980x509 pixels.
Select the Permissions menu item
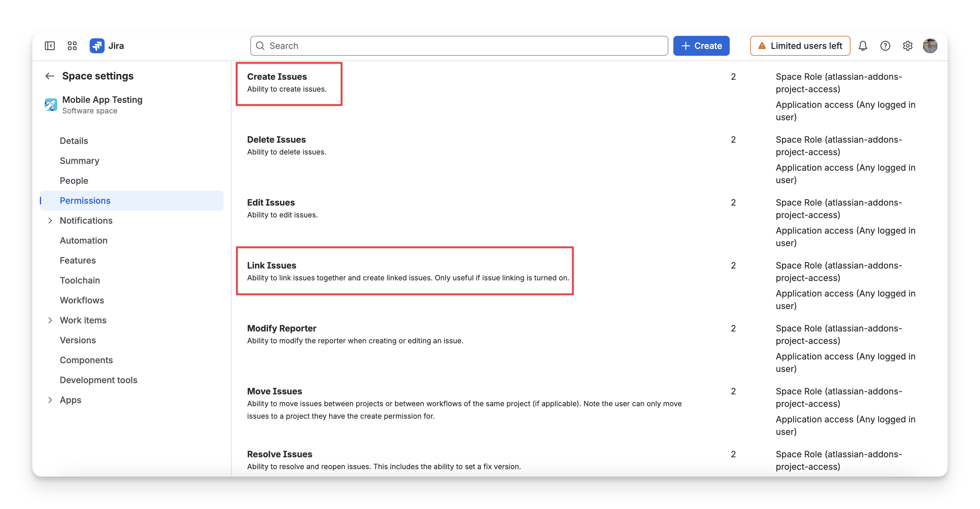132,201
